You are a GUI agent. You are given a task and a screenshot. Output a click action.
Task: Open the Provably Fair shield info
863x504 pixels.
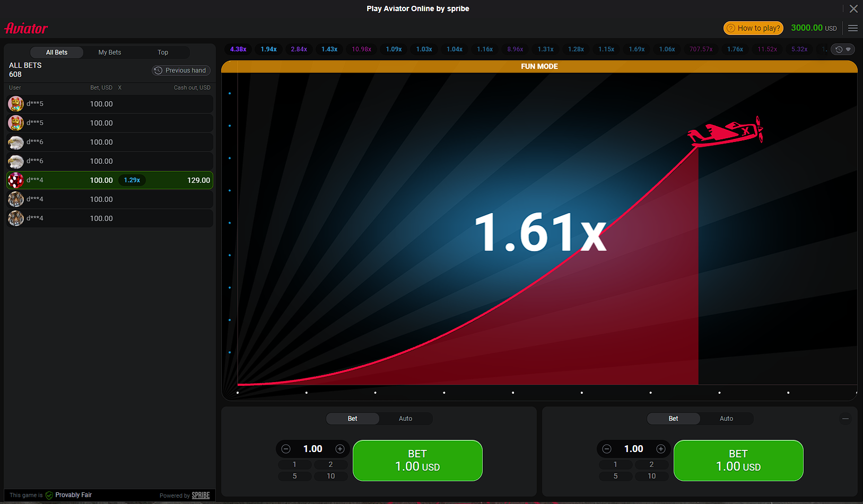click(49, 496)
